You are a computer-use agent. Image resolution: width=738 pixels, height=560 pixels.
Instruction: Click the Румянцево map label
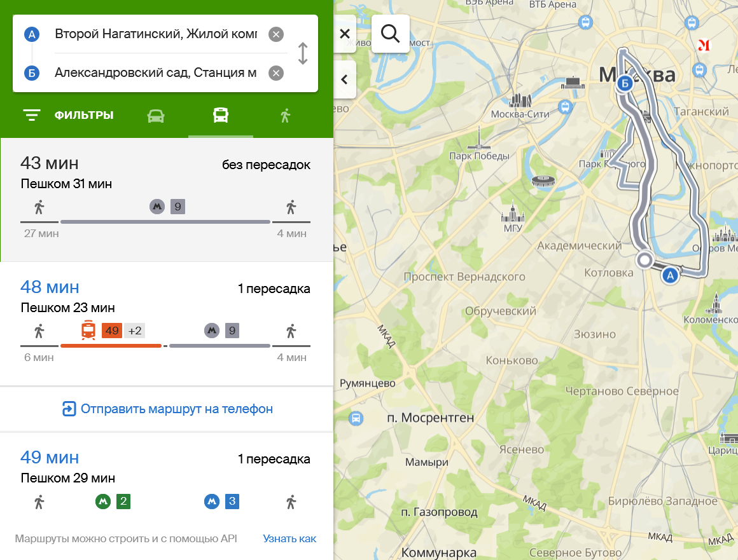(x=368, y=383)
